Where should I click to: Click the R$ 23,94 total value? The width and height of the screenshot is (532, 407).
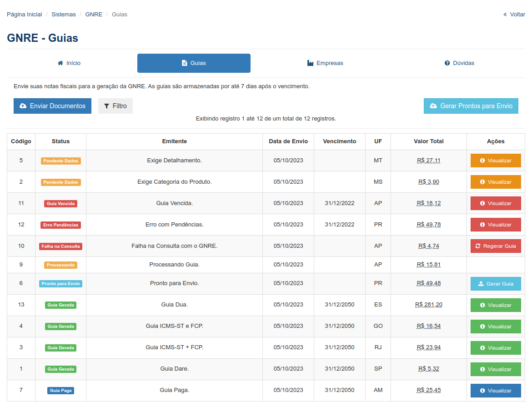coord(428,347)
